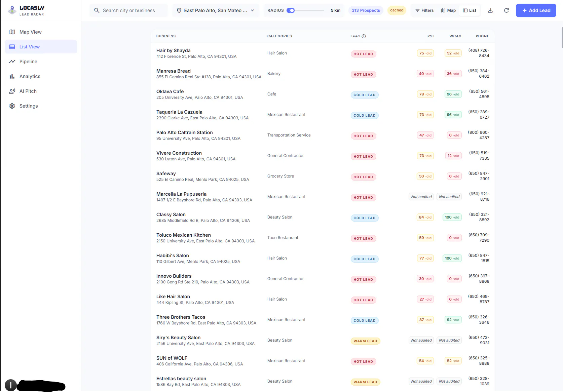The height and width of the screenshot is (392, 563).
Task: Select Oklava Cafe business name
Action: pyautogui.click(x=170, y=91)
